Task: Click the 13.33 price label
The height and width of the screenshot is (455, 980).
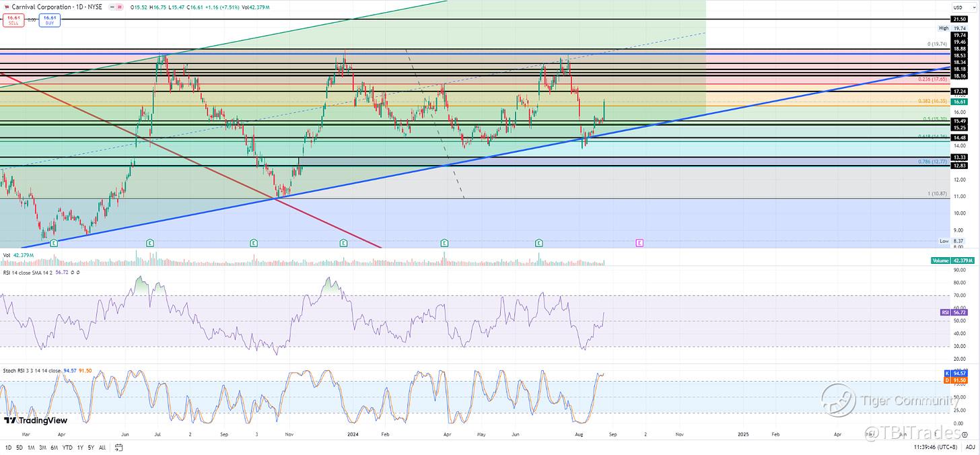Action: pos(958,157)
